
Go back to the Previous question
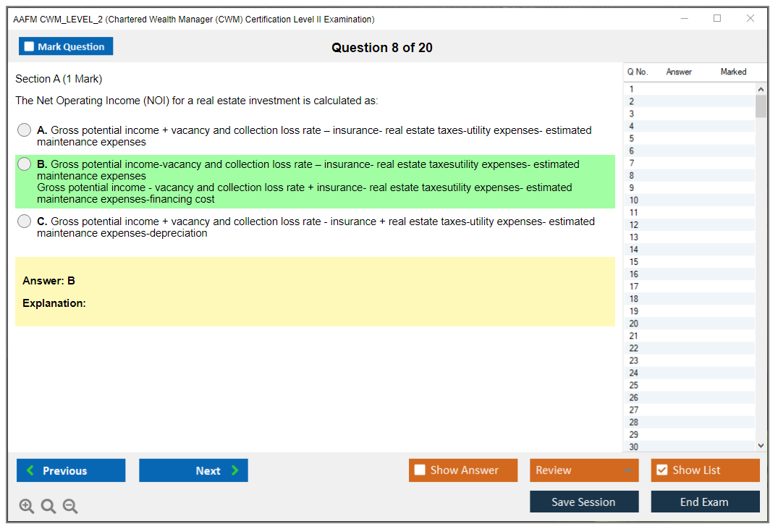71,470
